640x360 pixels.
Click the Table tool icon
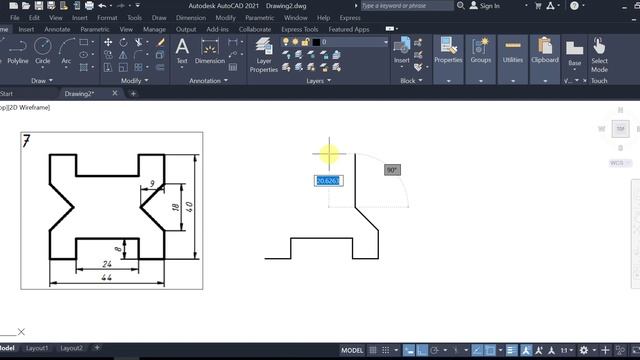233,67
